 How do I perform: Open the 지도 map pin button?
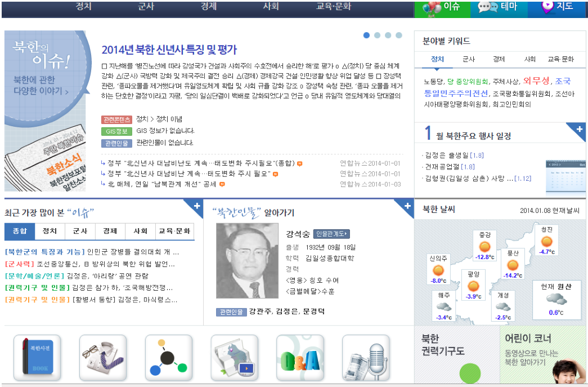pos(557,7)
